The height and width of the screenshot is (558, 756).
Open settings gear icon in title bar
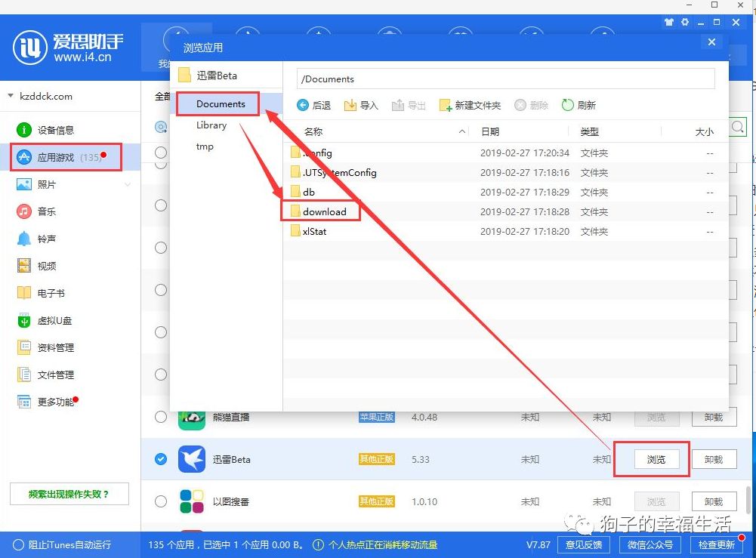685,22
